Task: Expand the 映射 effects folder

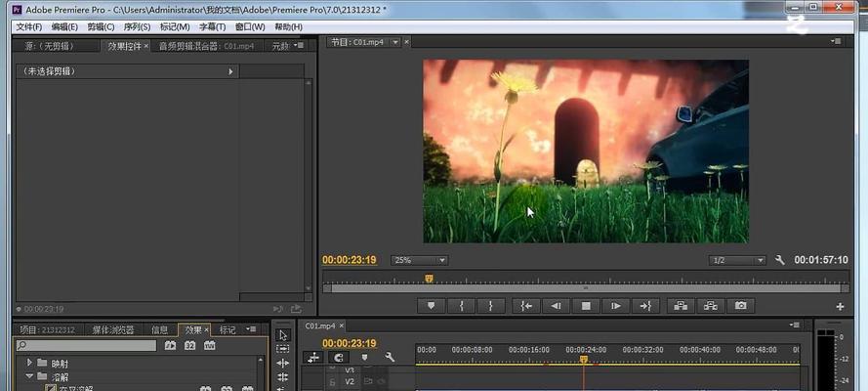Action: point(30,364)
